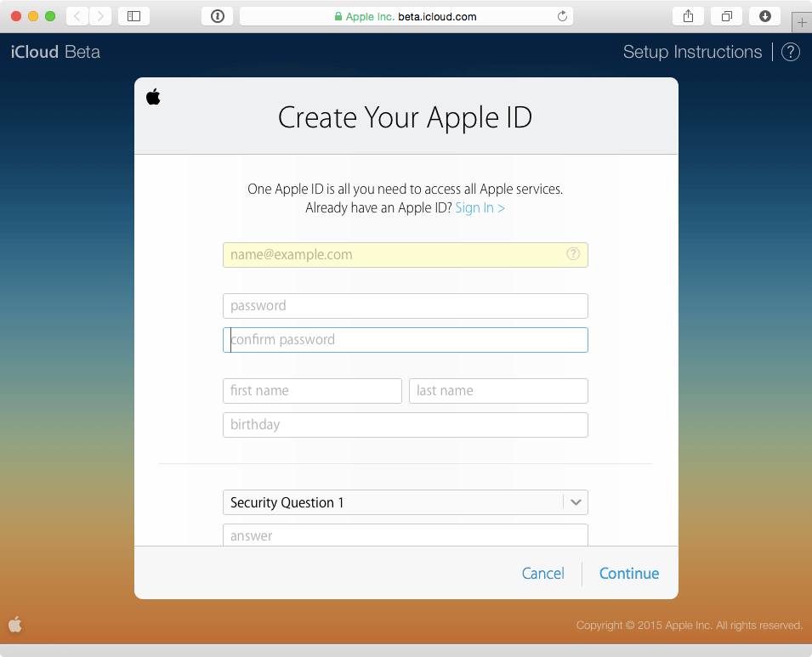812x657 pixels.
Task: Click the birthday field
Action: pos(405,424)
